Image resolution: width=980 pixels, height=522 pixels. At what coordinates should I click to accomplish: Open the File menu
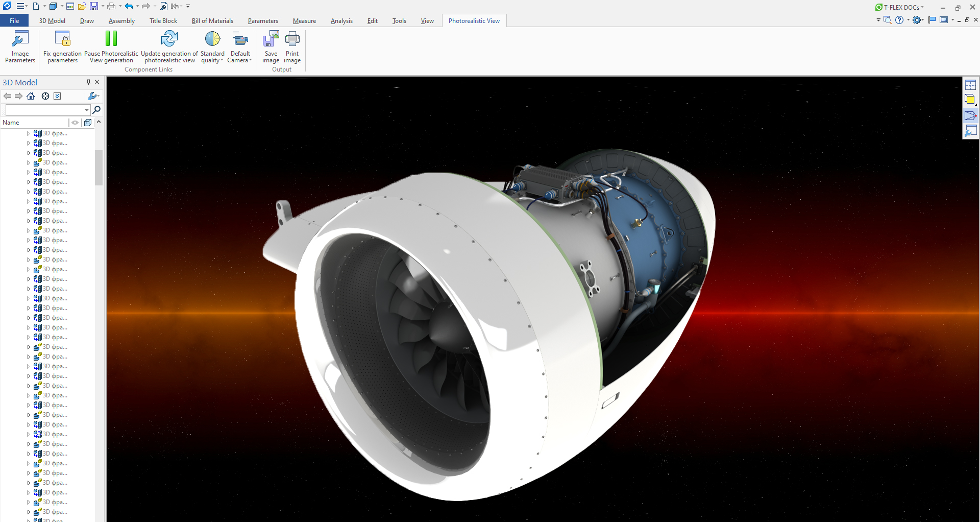(x=14, y=21)
